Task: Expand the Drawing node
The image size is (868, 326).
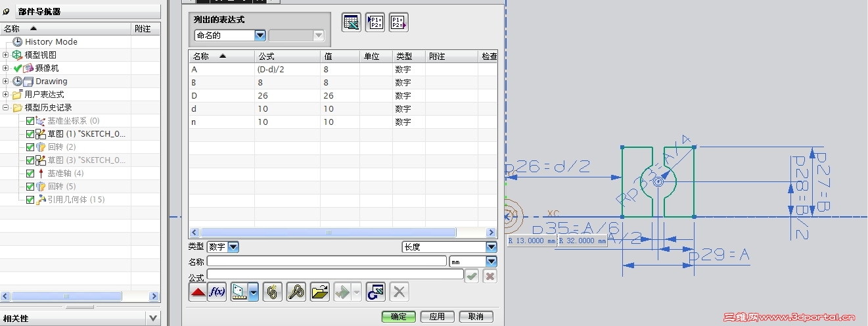Action: click(x=6, y=81)
